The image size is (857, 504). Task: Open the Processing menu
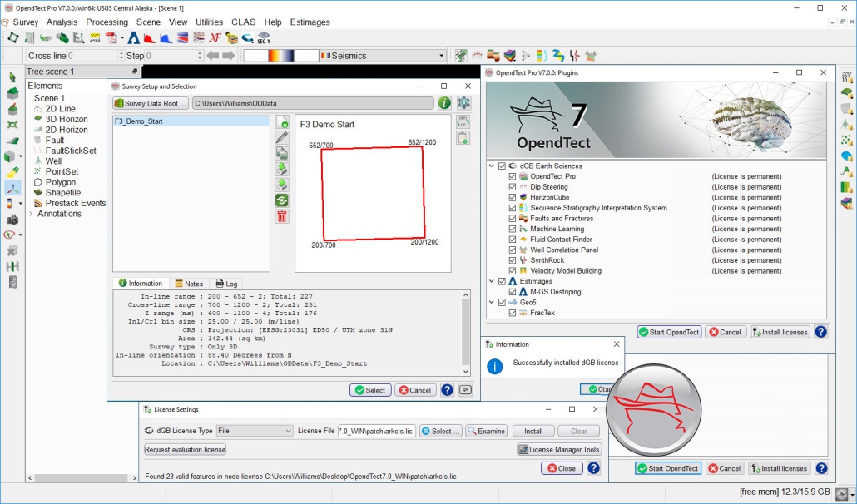pos(107,22)
